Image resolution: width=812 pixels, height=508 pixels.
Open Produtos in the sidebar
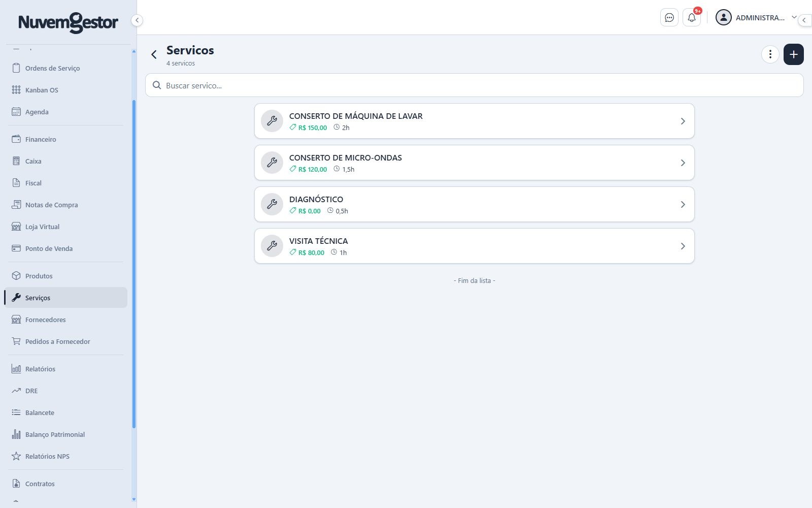pyautogui.click(x=66, y=276)
